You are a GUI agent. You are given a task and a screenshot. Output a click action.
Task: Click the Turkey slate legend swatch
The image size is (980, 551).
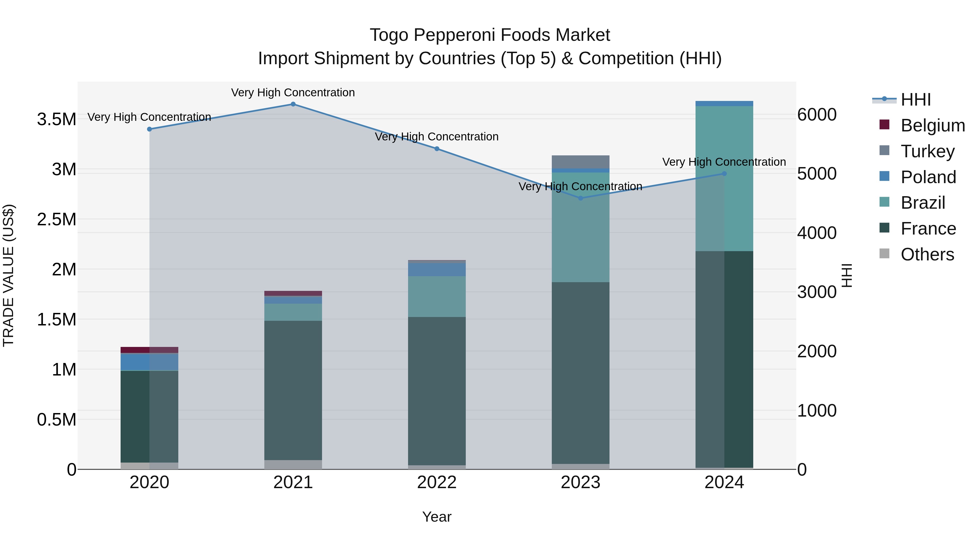tap(884, 150)
